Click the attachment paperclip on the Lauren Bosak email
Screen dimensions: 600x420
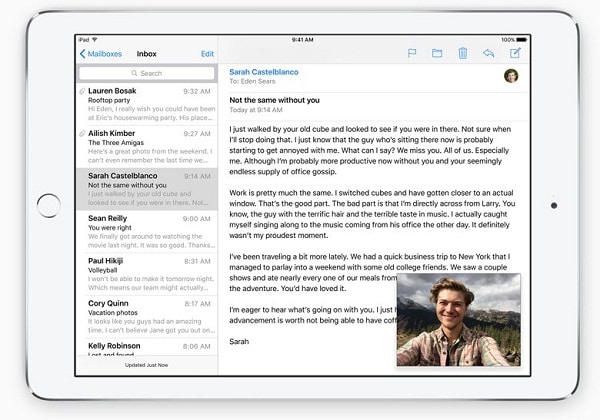(x=82, y=91)
